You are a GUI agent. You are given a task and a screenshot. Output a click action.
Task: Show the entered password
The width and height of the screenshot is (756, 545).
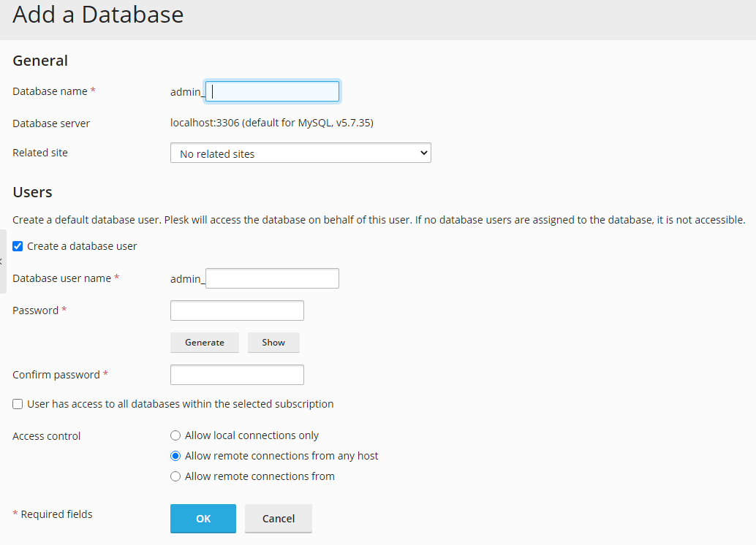pyautogui.click(x=273, y=342)
